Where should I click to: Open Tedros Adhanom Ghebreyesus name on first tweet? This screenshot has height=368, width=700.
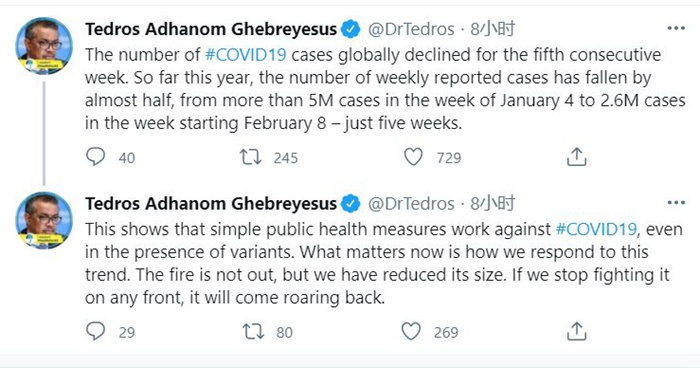pyautogui.click(x=211, y=29)
